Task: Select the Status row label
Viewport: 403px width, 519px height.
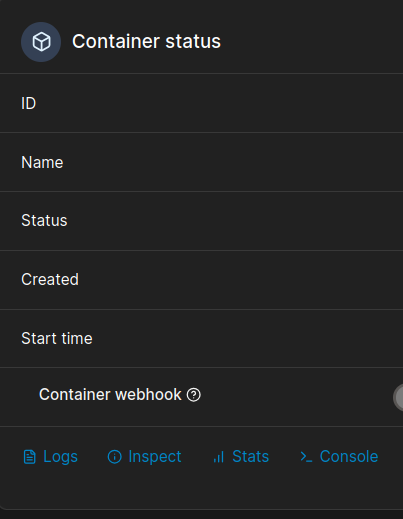Action: point(44,221)
